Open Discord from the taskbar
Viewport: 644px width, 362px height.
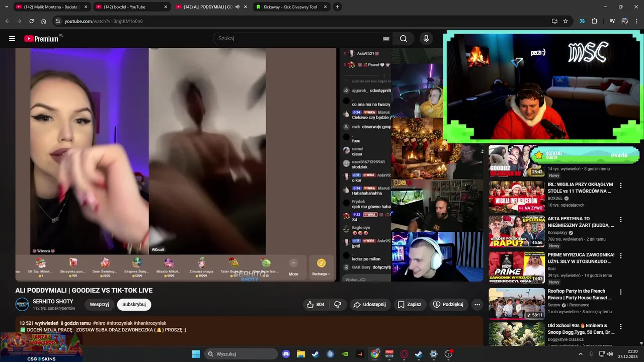coord(286,354)
